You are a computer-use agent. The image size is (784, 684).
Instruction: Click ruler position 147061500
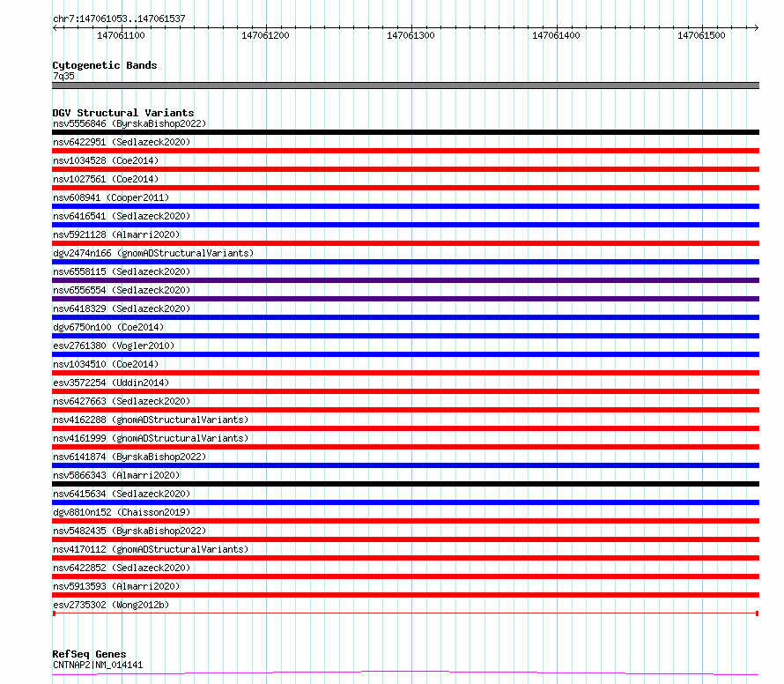tap(701, 35)
